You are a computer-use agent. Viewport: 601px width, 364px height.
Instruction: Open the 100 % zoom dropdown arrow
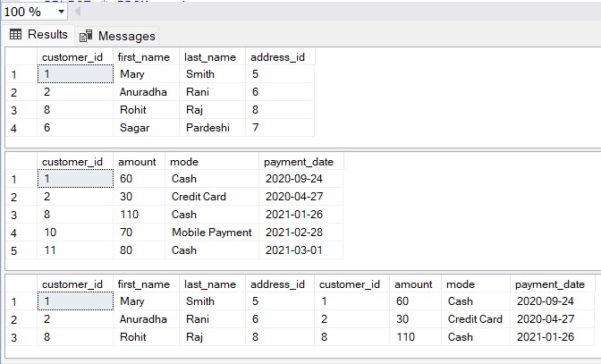point(60,13)
